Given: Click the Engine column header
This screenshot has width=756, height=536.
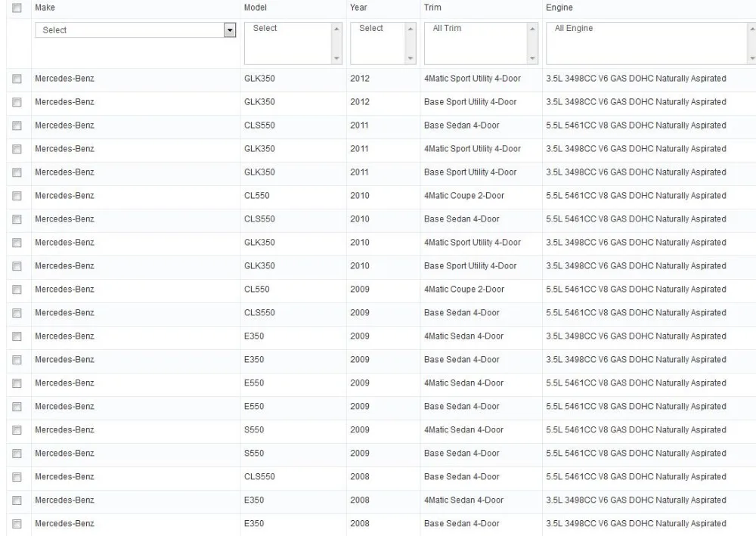Looking at the screenshot, I should pos(559,8).
